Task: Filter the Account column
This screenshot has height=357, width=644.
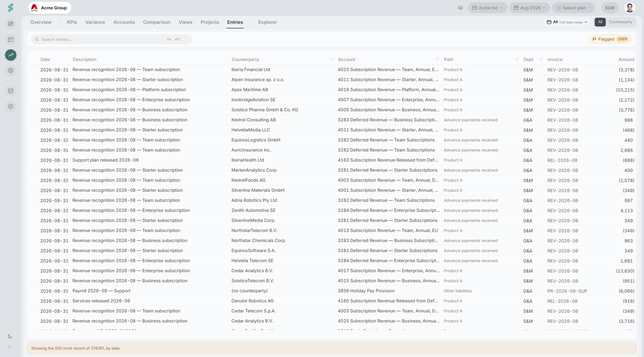Action: [x=437, y=59]
